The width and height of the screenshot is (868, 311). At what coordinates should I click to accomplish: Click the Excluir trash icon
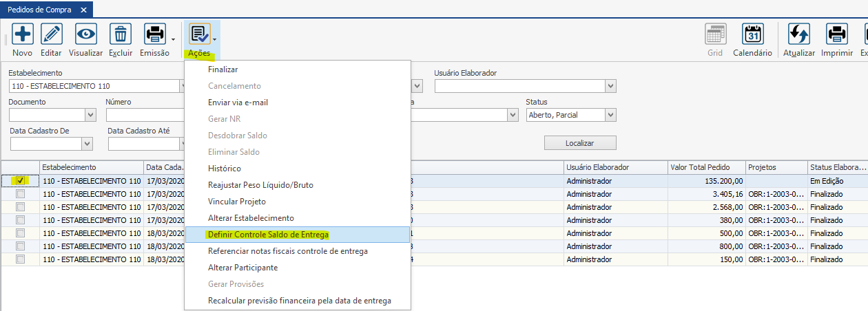click(121, 34)
